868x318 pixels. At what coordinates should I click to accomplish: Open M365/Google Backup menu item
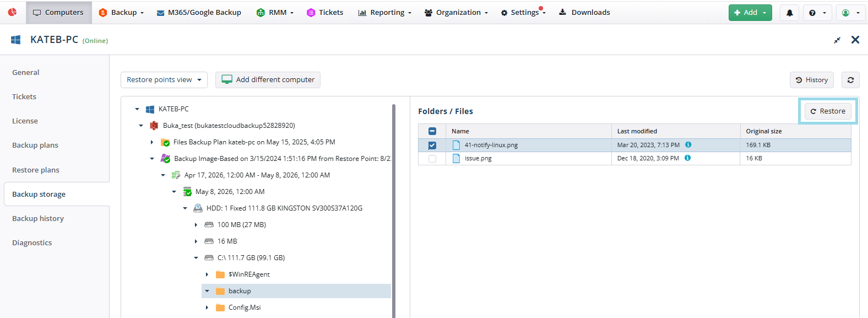point(199,13)
